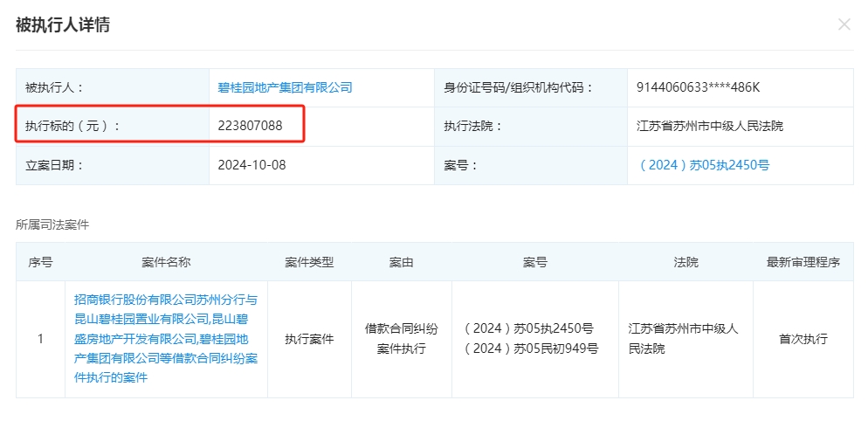Viewport: 868px width, 421px height.
Task: Click the 借款合同纠纷案件执行 cause cell
Action: [401, 339]
